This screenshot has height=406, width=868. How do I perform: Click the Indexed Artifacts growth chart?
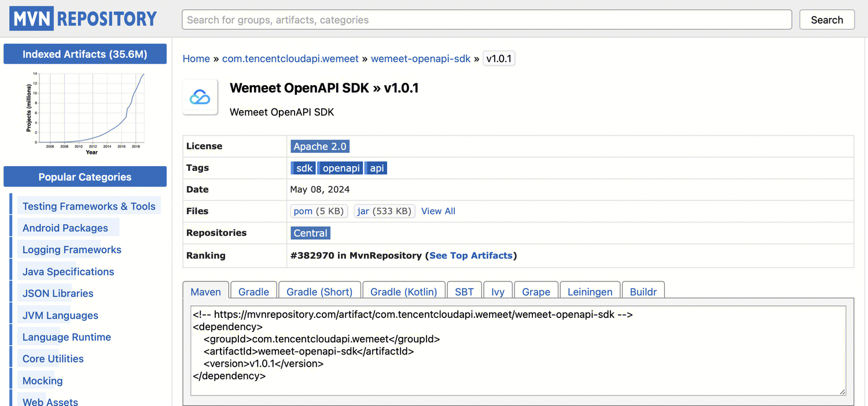(x=85, y=113)
